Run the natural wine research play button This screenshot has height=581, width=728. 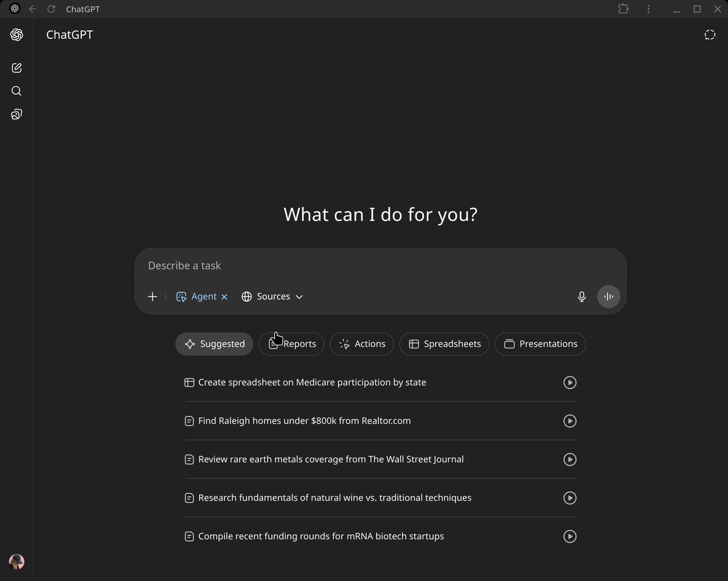tap(570, 498)
